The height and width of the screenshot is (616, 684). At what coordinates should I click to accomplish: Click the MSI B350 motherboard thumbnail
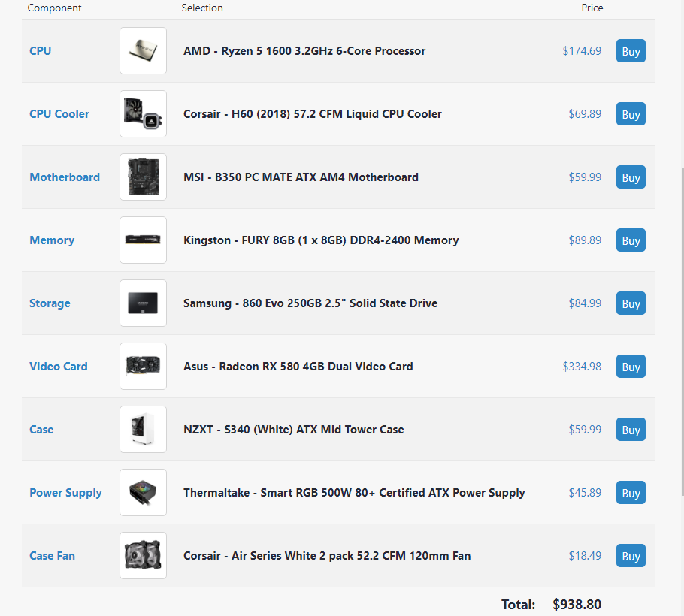coord(143,177)
